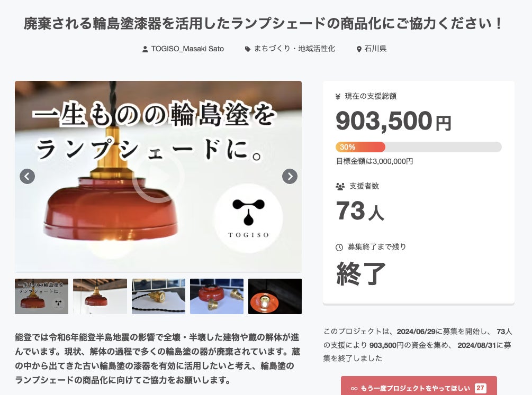Screen dimensions: 532x395
Task: Select the second thumbnail of hanging red lamp
Action: (100, 296)
